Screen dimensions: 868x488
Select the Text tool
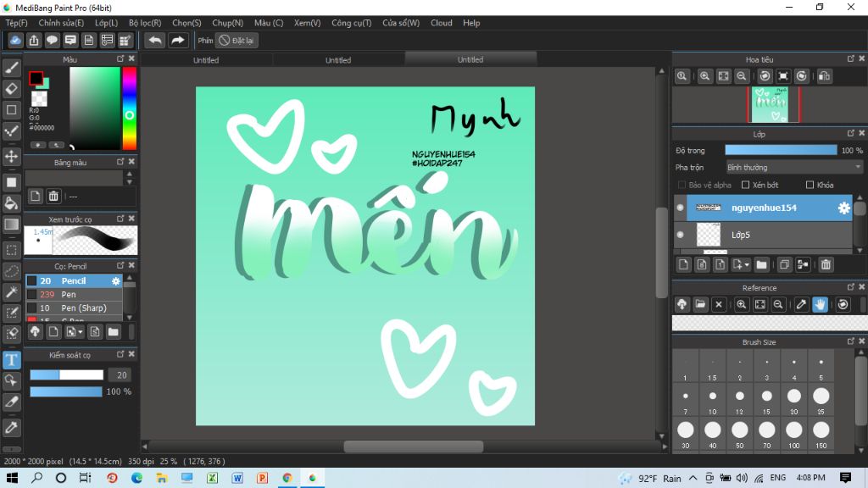(12, 360)
